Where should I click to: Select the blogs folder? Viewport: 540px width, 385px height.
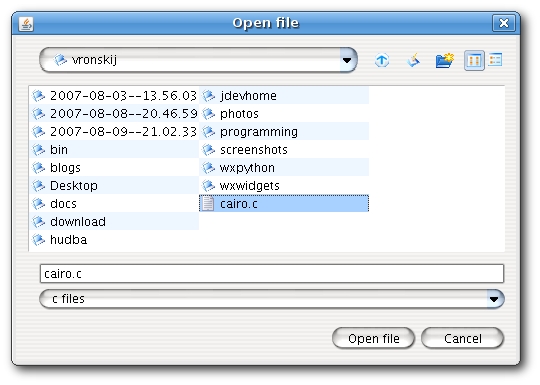pos(115,167)
